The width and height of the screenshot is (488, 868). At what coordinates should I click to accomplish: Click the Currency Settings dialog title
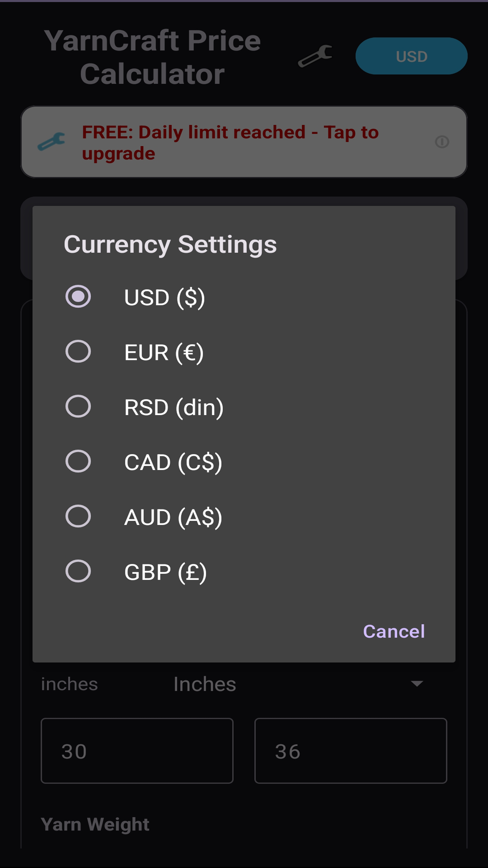click(170, 244)
